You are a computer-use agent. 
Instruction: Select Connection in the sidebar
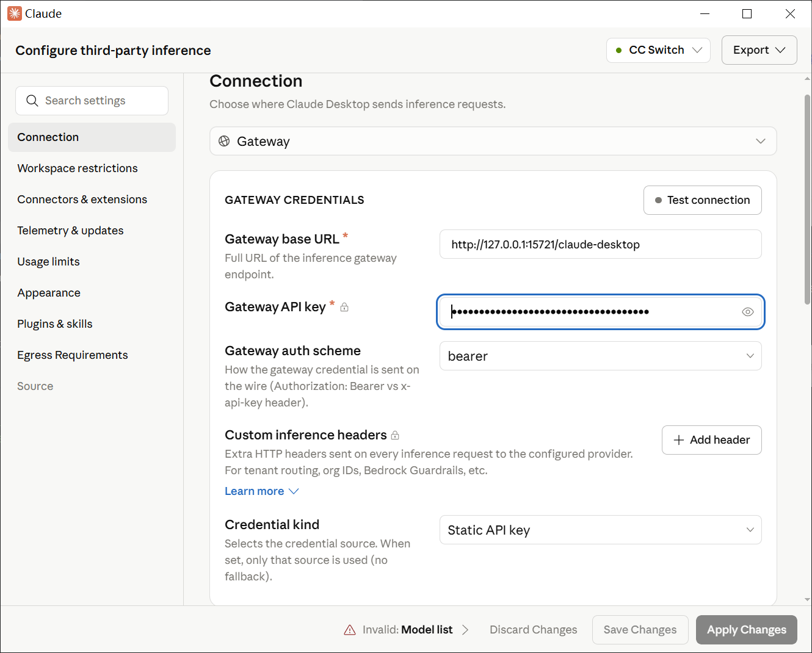pos(92,137)
